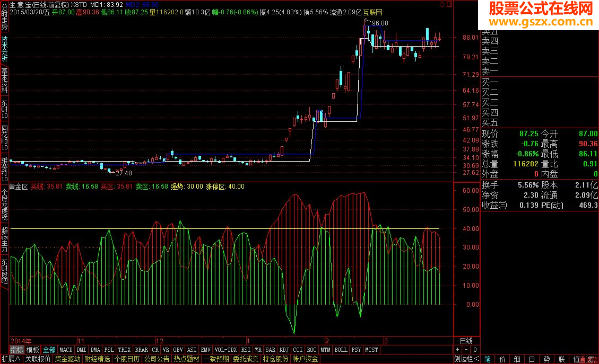Switch indicator to PSY
The image size is (599, 364).
[x=356, y=350]
